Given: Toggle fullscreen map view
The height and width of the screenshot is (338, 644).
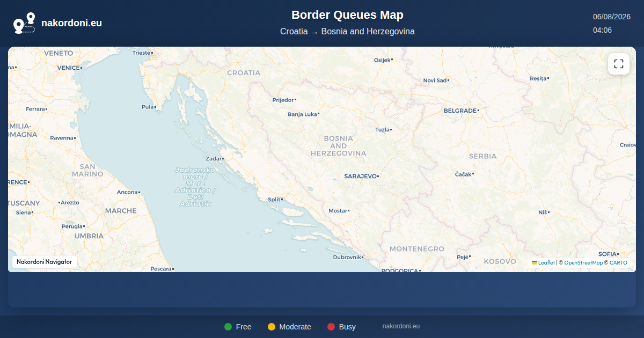Looking at the screenshot, I should point(619,64).
